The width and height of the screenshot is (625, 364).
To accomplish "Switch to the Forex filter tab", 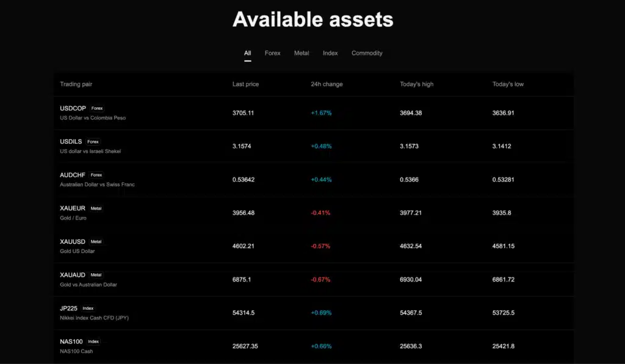I will coord(272,53).
